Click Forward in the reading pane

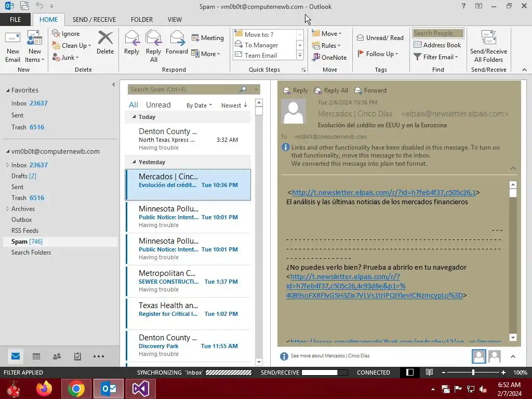click(370, 90)
